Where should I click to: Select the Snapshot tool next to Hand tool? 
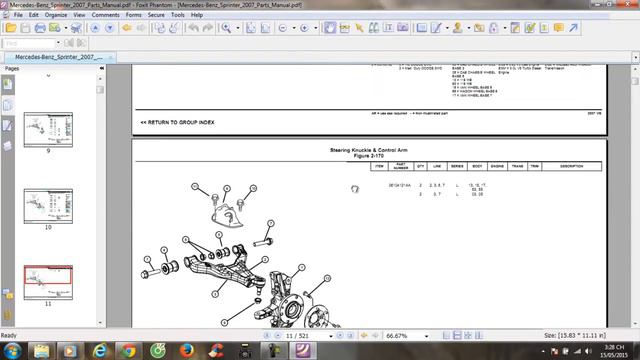(344, 28)
